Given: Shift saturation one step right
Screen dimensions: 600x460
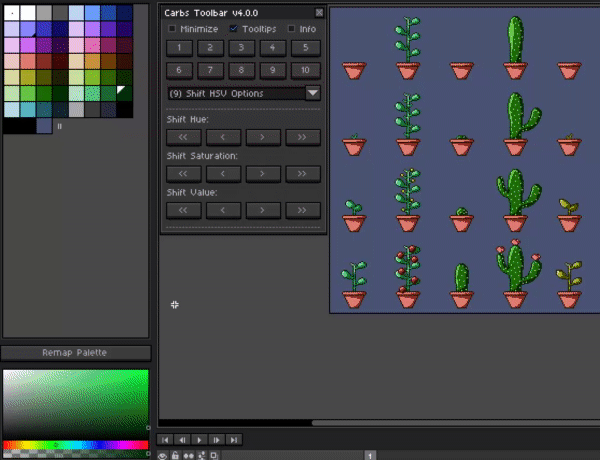Looking at the screenshot, I should (263, 174).
